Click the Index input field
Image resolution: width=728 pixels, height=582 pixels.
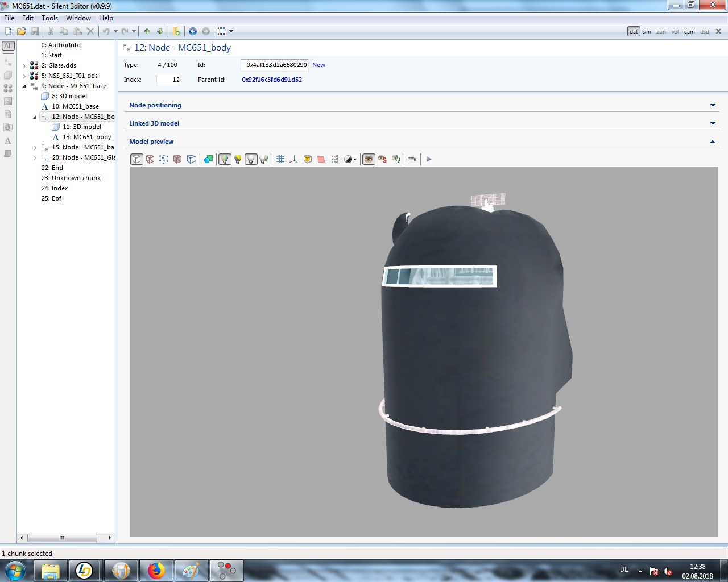coord(169,80)
